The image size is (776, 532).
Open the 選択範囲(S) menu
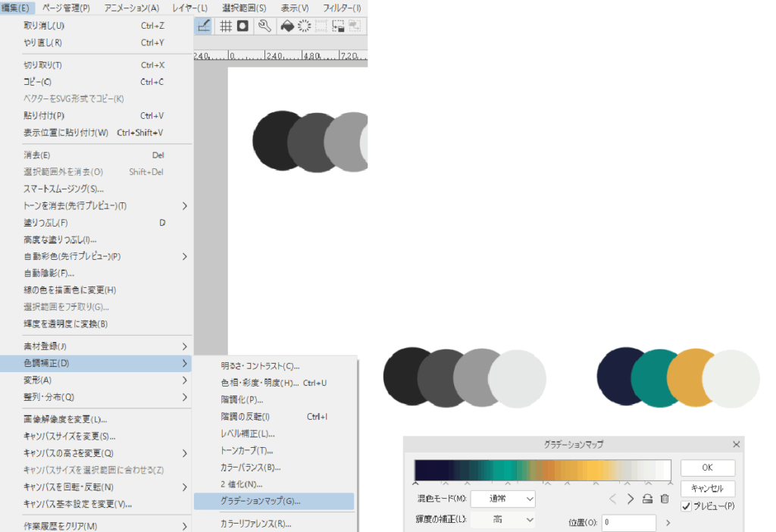tap(244, 8)
